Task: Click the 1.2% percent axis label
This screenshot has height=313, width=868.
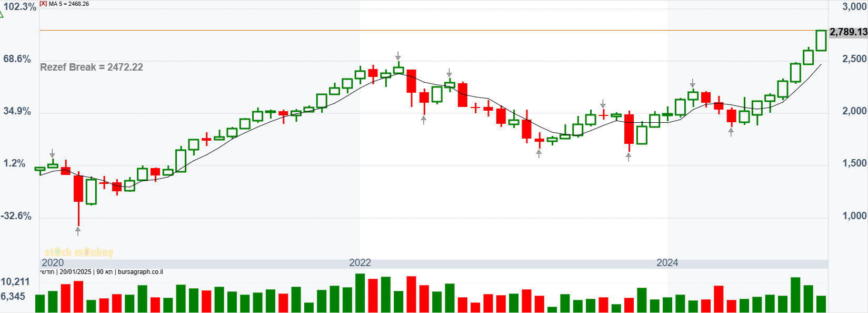Action: coord(14,163)
